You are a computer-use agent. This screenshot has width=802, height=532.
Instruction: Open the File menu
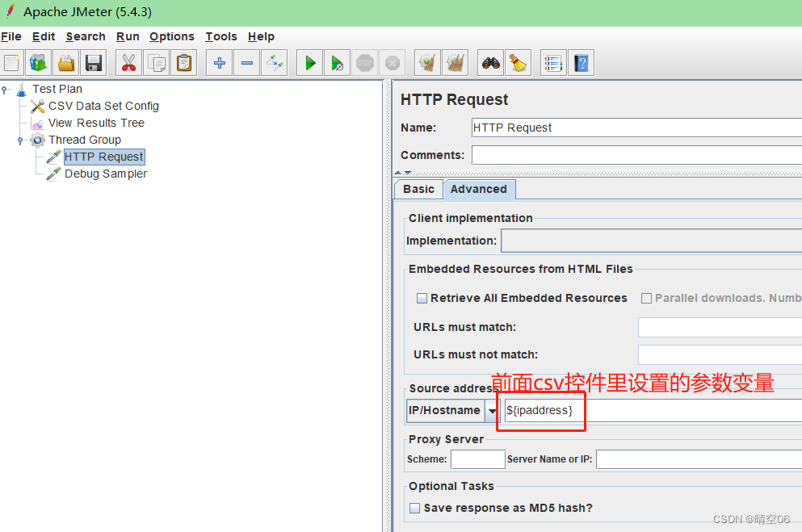pyautogui.click(x=11, y=37)
